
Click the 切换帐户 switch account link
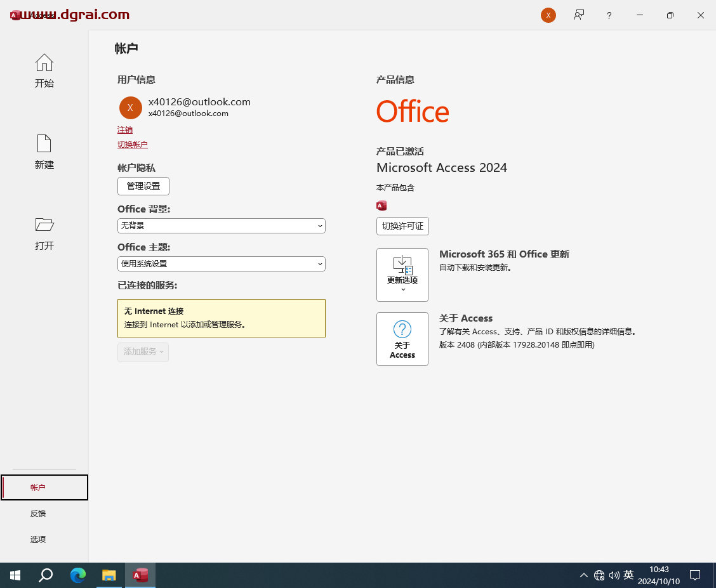[x=133, y=145]
